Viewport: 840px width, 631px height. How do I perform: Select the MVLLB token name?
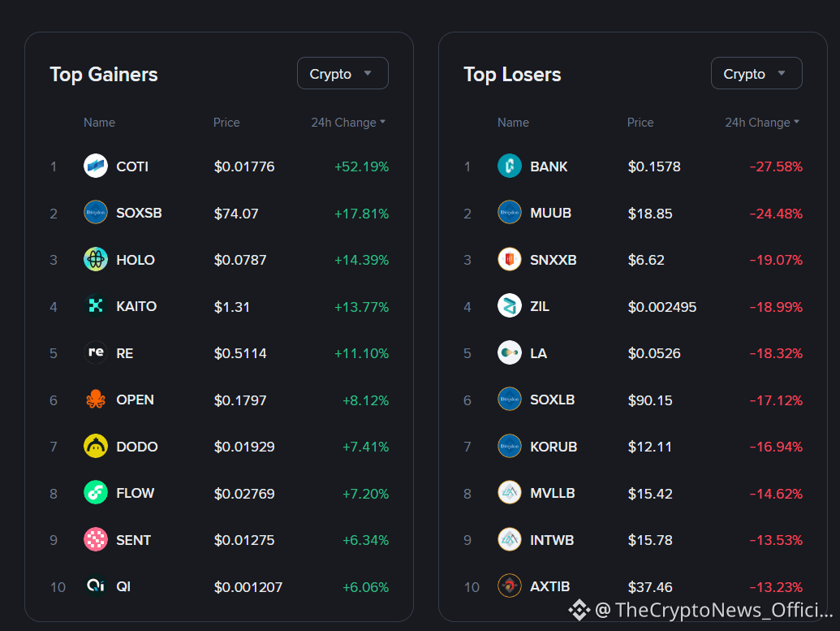click(553, 493)
